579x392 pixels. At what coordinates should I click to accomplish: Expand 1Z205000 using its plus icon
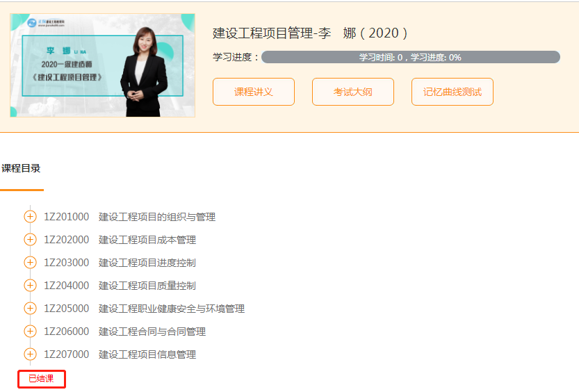pyautogui.click(x=30, y=309)
